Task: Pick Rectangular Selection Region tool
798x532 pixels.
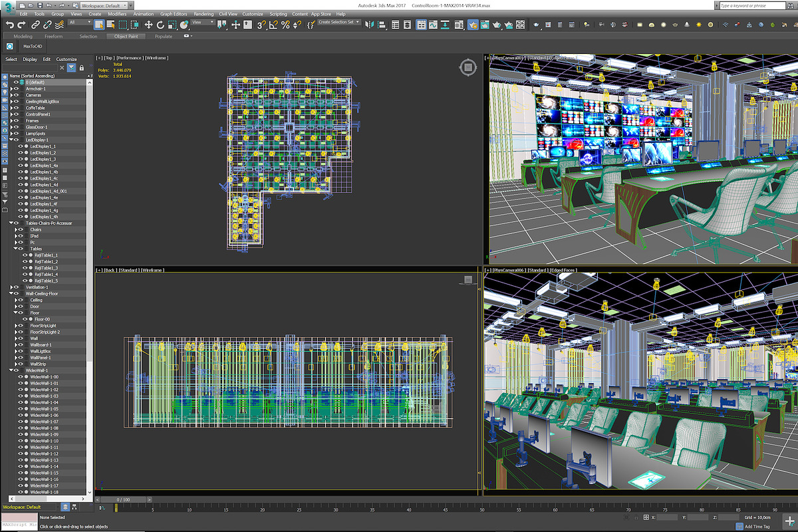Action: tap(123, 25)
